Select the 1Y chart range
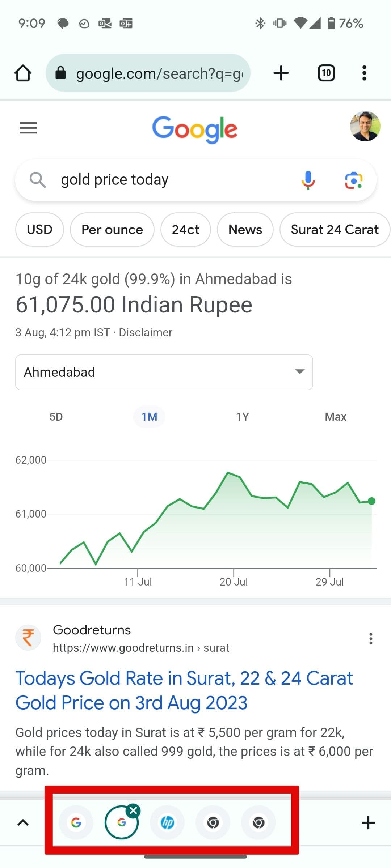Viewport: 391px width, 868px height. click(243, 417)
